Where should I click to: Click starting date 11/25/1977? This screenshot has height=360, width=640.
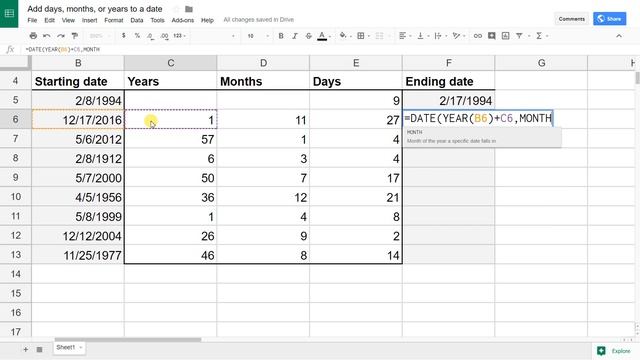78,255
